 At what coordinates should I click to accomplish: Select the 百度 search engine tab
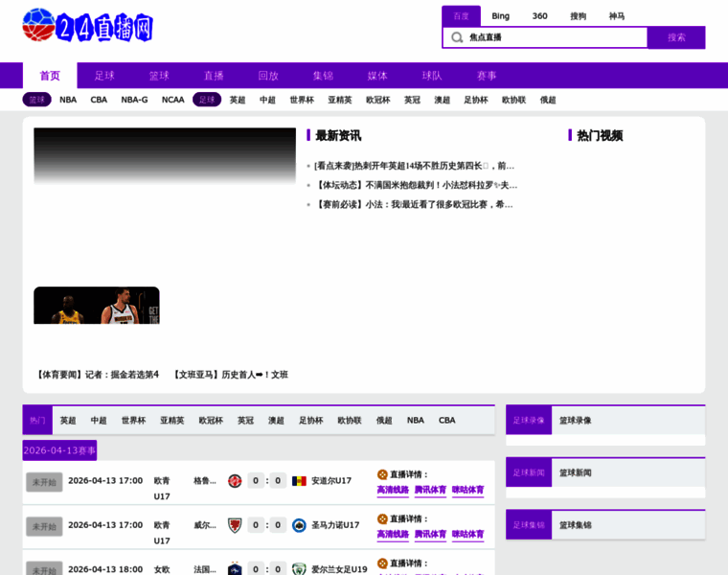click(x=461, y=15)
